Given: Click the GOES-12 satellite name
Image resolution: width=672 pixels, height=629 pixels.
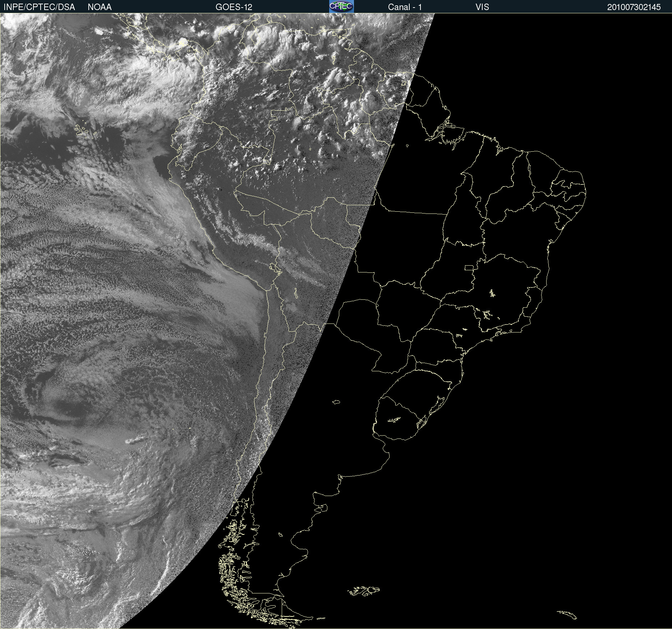Looking at the screenshot, I should 234,7.
